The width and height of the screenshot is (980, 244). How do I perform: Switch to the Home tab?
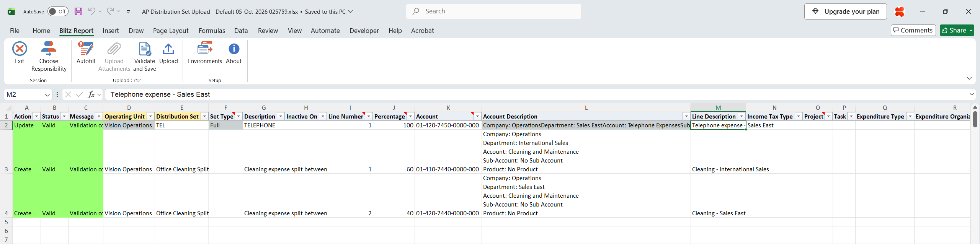pos(41,31)
